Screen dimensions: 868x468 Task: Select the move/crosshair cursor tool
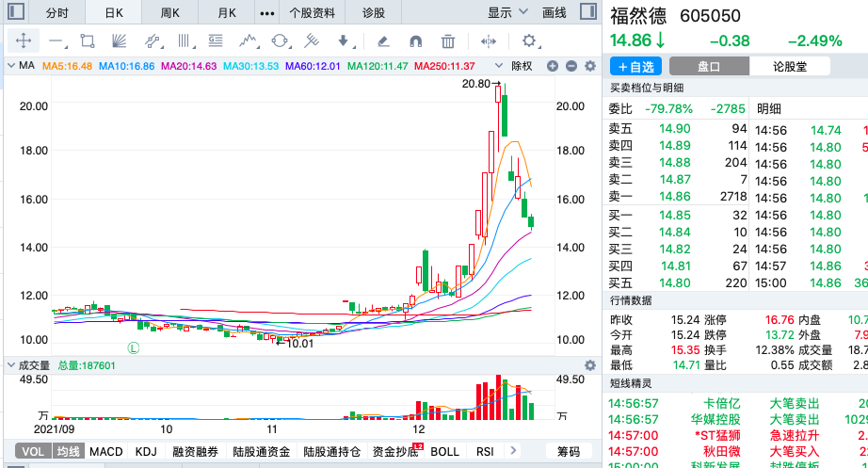(x=24, y=41)
